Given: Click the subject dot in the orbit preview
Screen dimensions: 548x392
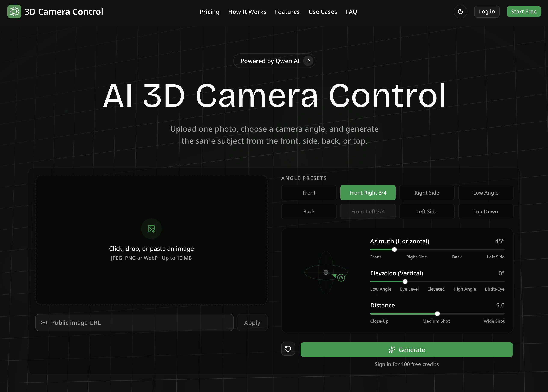Looking at the screenshot, I should [326, 272].
